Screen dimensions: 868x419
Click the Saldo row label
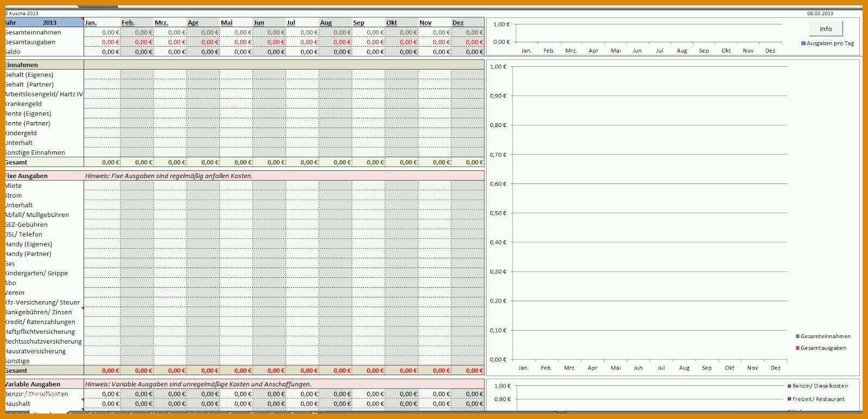12,52
